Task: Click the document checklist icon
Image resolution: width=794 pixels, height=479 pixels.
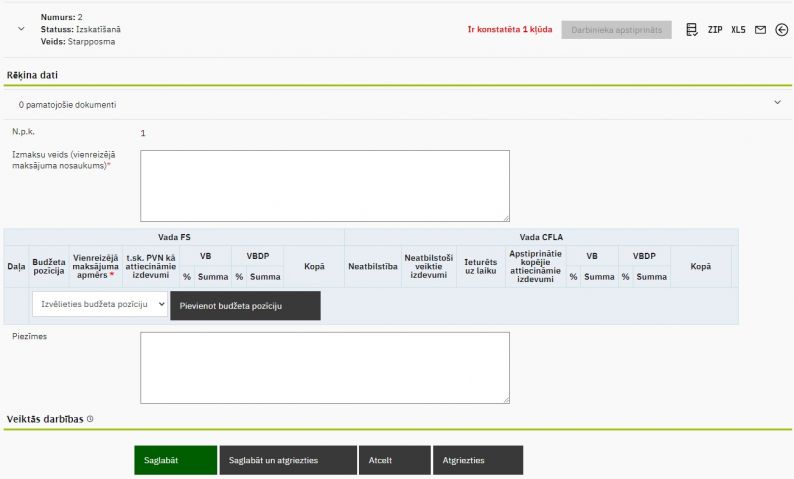Action: coord(692,30)
